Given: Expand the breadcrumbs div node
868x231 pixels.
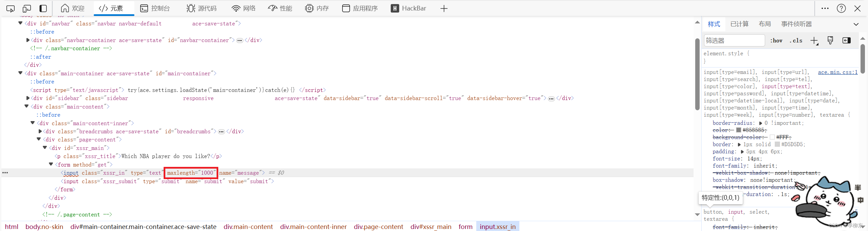Looking at the screenshot, I should coord(40,131).
